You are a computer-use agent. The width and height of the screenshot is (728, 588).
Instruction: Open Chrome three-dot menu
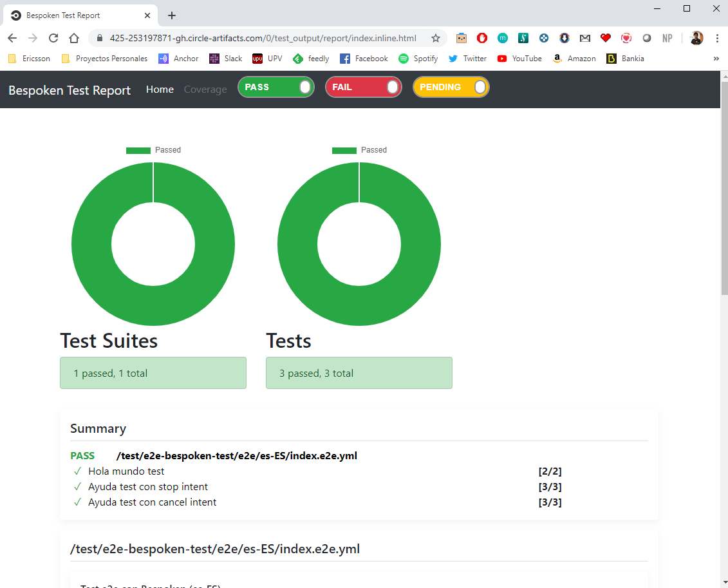(x=717, y=38)
